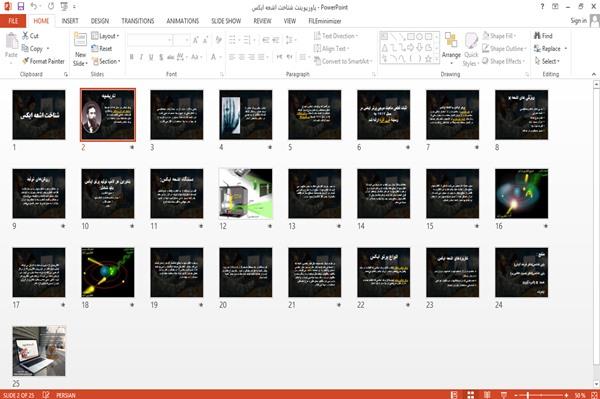Viewport: 600px width, 399px height.
Task: Click the Sign in link
Action: point(578,21)
